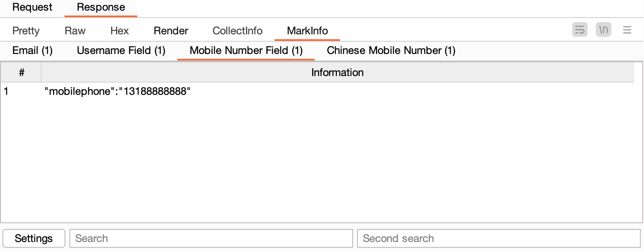Select the Response tab
644x251 pixels.
click(x=101, y=7)
